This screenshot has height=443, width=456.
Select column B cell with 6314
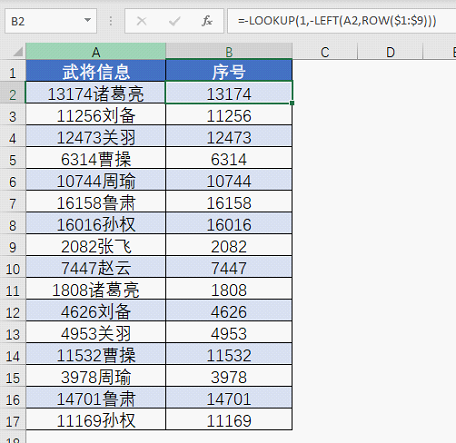coord(229,158)
